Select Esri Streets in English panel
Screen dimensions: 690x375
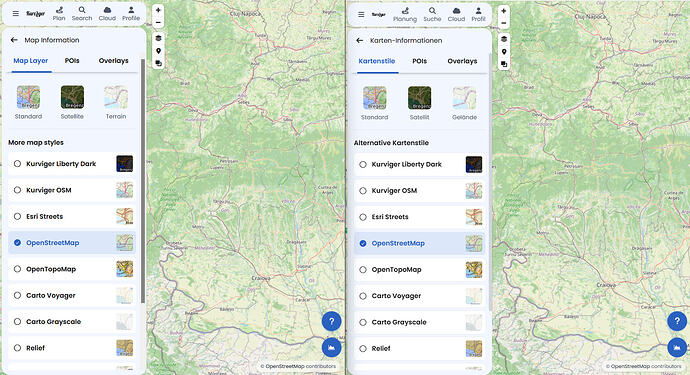[x=72, y=217]
